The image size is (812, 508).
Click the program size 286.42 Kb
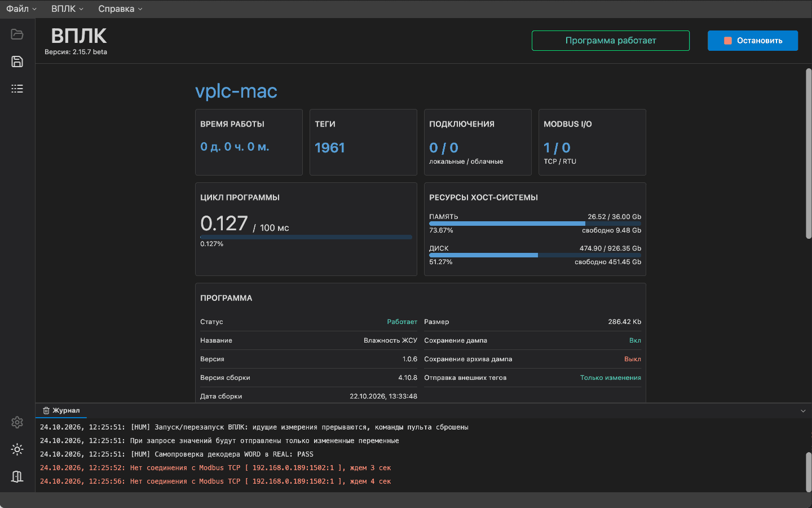pos(624,322)
